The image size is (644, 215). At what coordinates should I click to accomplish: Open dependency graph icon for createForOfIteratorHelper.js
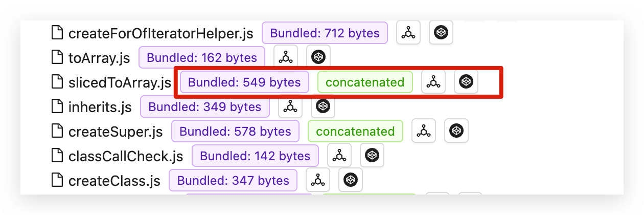click(408, 33)
